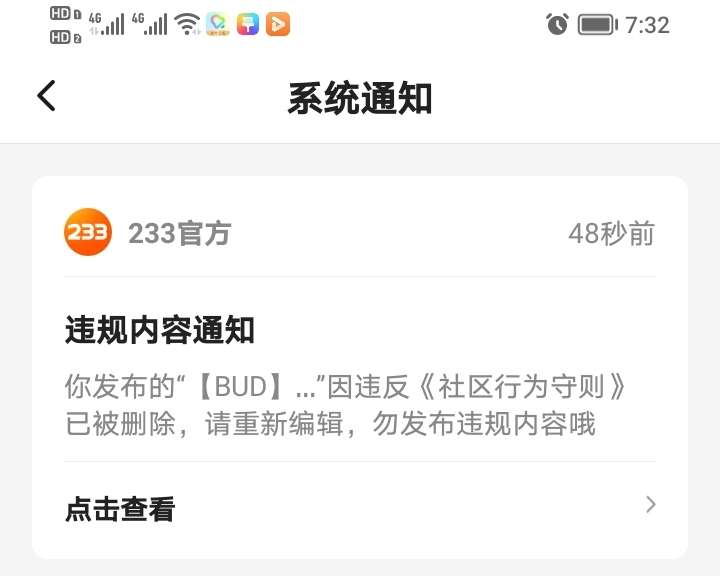Tap the orange play app notification icon
Screen dimensions: 720x576
[x=278, y=24]
